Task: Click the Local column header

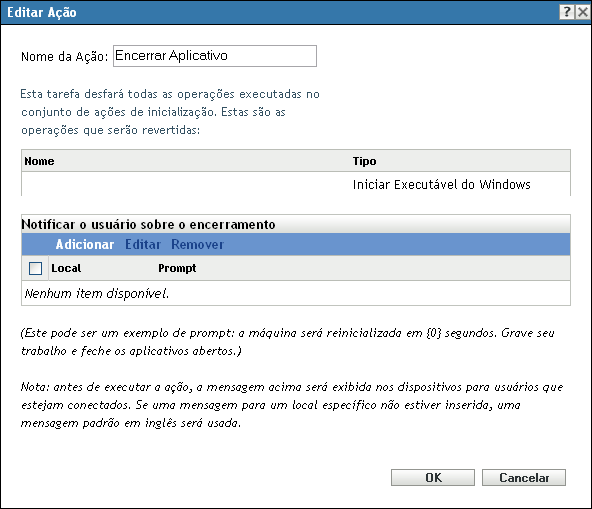Action: pos(66,268)
